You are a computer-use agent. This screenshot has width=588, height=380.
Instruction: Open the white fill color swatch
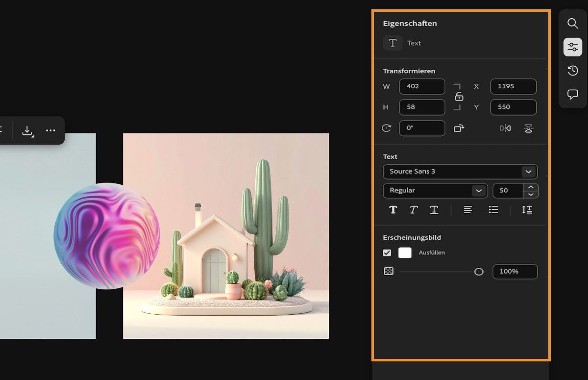(405, 253)
